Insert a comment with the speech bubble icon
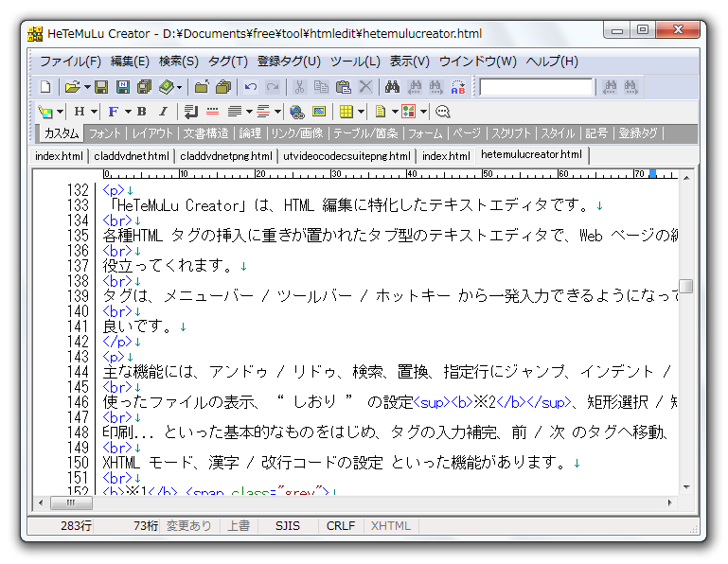 pyautogui.click(x=442, y=112)
